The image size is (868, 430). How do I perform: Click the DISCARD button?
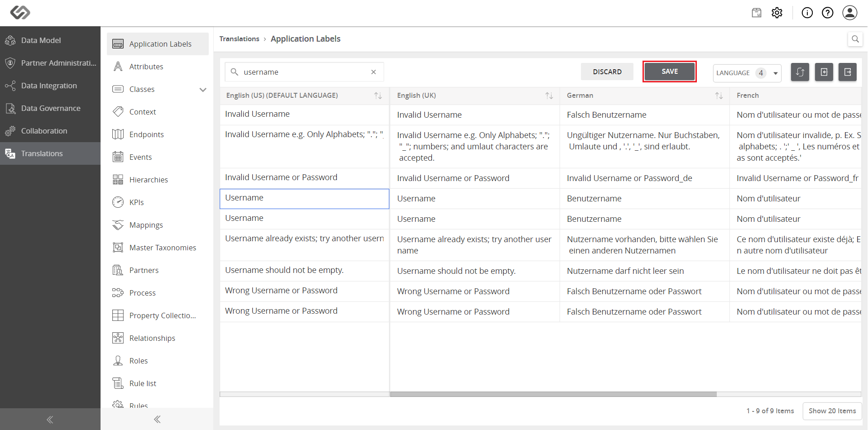607,72
